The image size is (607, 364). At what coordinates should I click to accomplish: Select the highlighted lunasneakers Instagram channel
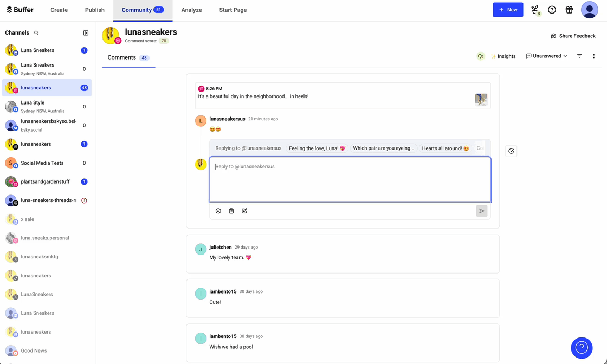coord(47,88)
